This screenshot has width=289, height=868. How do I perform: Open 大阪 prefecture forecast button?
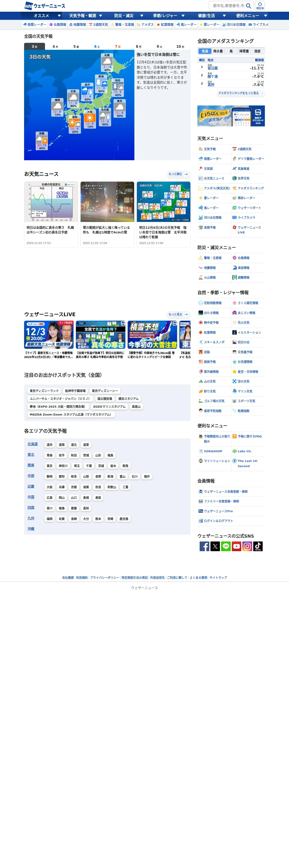point(50,487)
